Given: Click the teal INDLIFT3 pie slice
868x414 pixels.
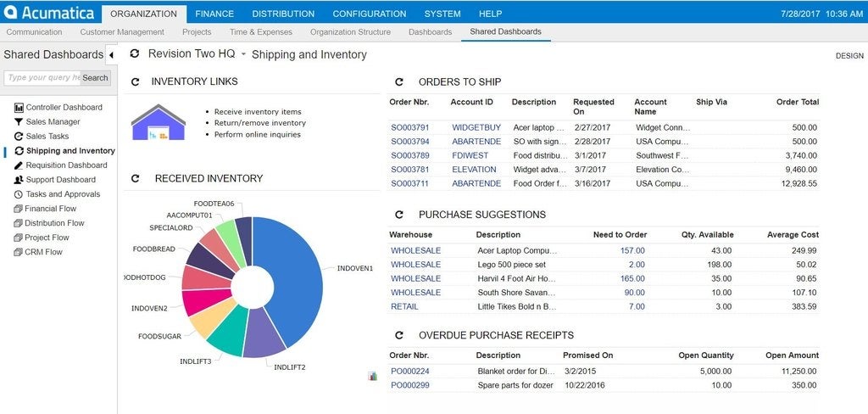Looking at the screenshot, I should tap(230, 332).
